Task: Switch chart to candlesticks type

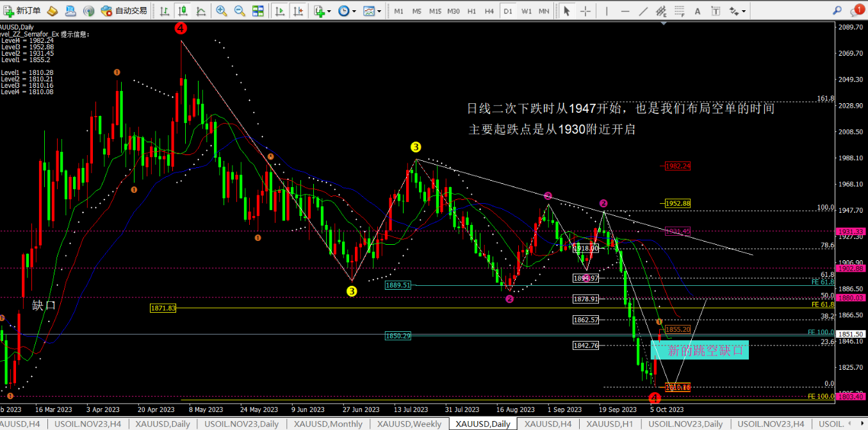Action: tap(183, 11)
